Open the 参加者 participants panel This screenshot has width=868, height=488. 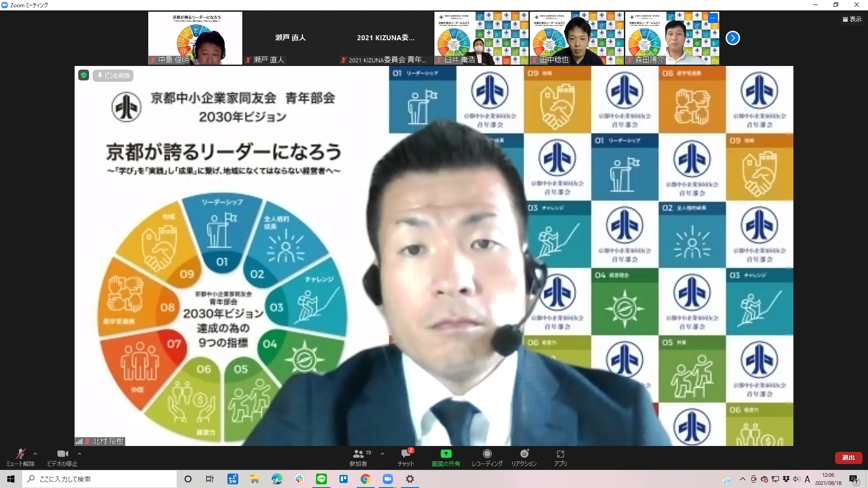pyautogui.click(x=359, y=457)
